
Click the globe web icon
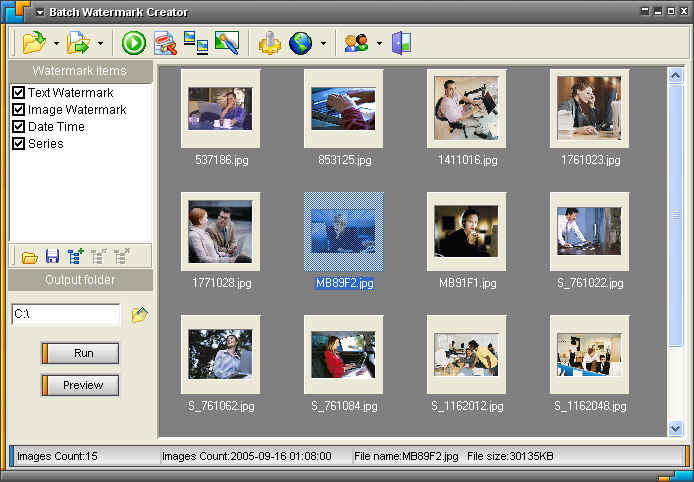pyautogui.click(x=301, y=43)
